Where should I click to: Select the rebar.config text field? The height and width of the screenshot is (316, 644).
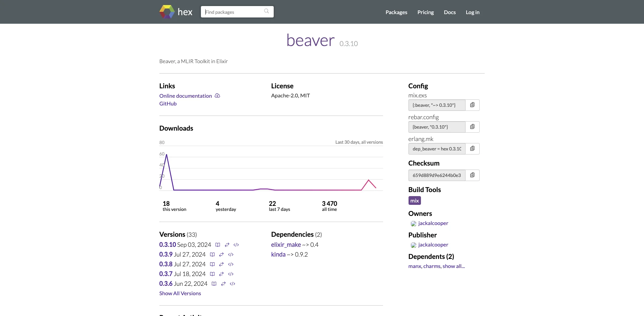tap(437, 127)
